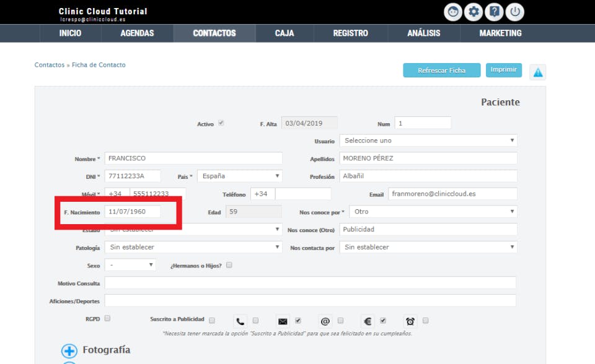Click the blue warning triangle icon

pyautogui.click(x=538, y=72)
